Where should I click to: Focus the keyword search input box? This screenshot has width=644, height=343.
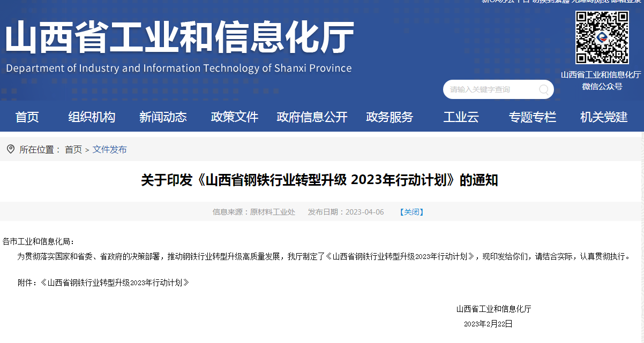coord(490,89)
